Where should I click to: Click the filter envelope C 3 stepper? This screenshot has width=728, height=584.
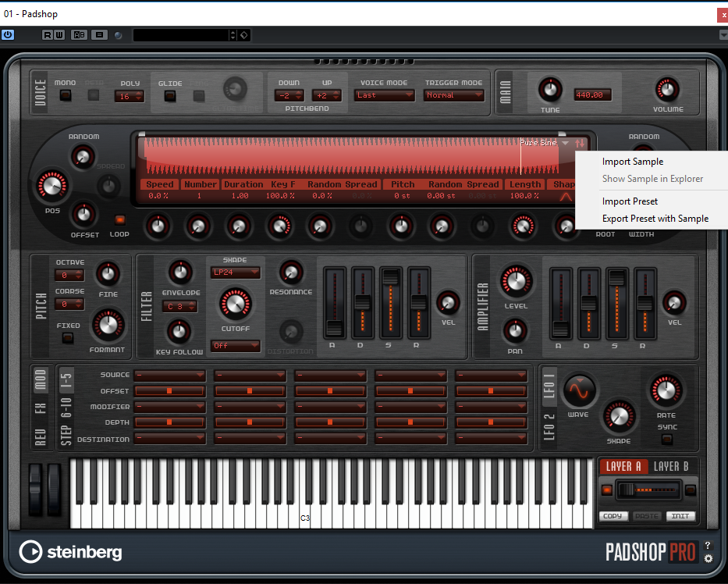click(x=179, y=307)
